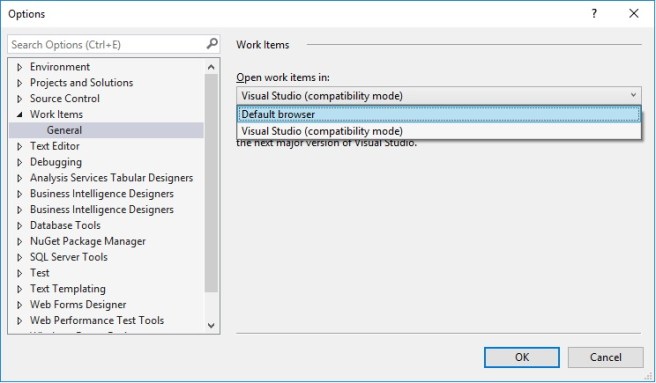The width and height of the screenshot is (656, 383).
Task: Close the Options dialog
Action: click(634, 13)
